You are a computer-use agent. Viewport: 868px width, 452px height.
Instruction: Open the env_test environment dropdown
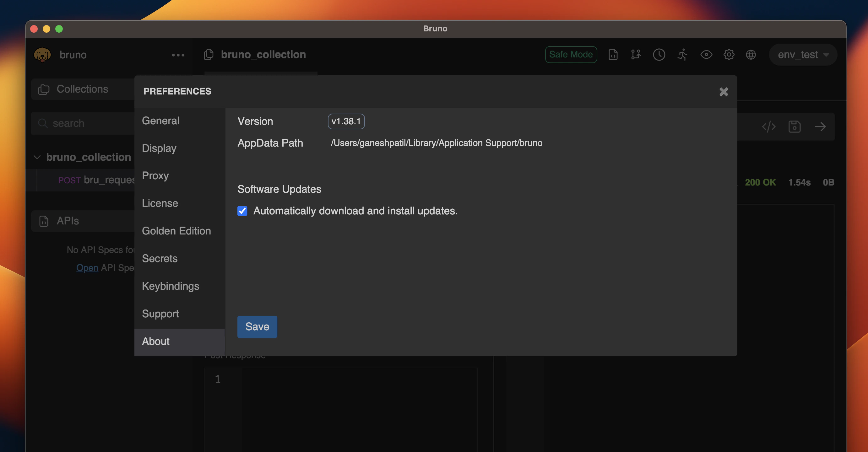pos(803,55)
